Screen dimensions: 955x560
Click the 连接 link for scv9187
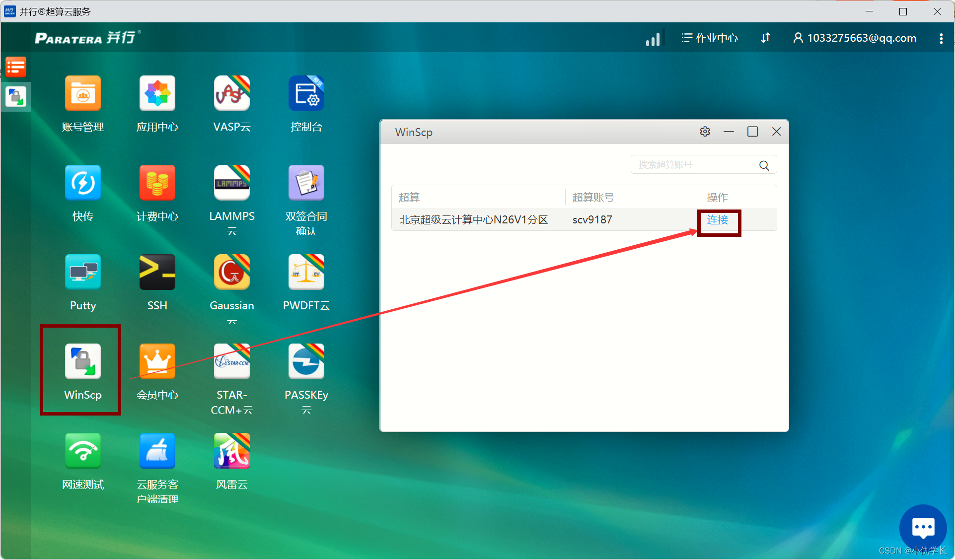717,220
